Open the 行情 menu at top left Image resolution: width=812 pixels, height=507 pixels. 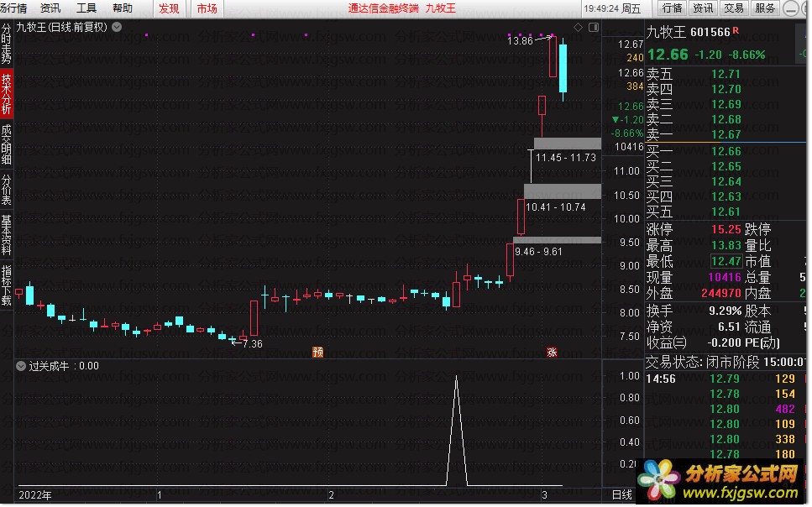(x=13, y=8)
